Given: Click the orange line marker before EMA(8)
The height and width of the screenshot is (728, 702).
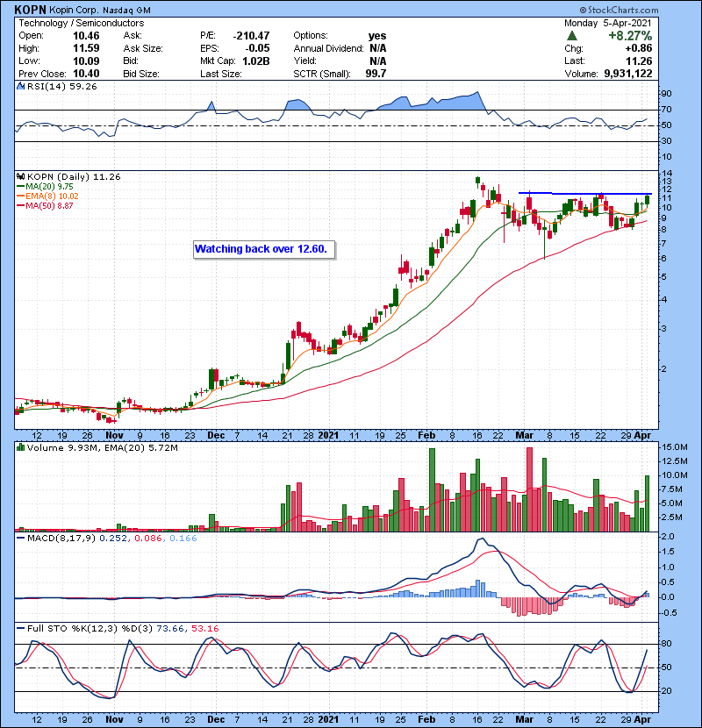Looking at the screenshot, I should pyautogui.click(x=20, y=196).
